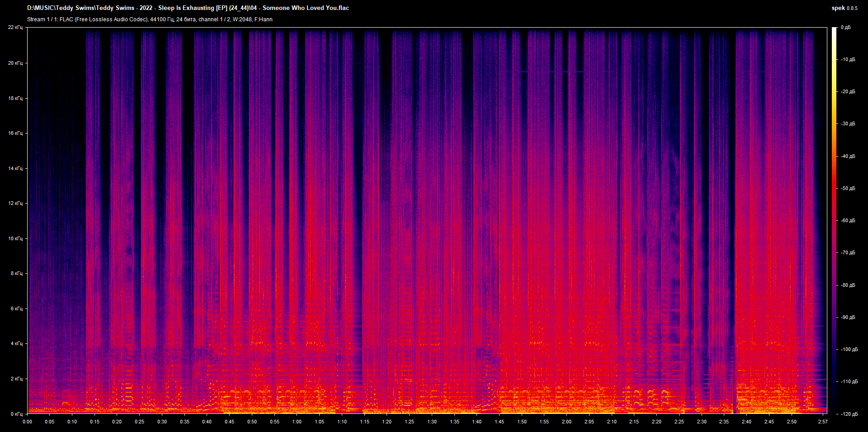This screenshot has width=868, height=432.
Task: Click the 0:50 time axis label
Action: (x=252, y=422)
